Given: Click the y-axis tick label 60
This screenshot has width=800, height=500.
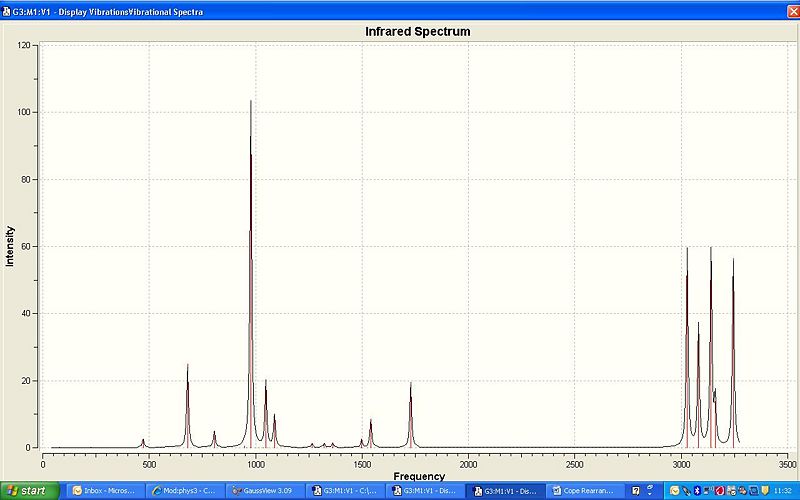Looking at the screenshot, I should (x=26, y=246).
